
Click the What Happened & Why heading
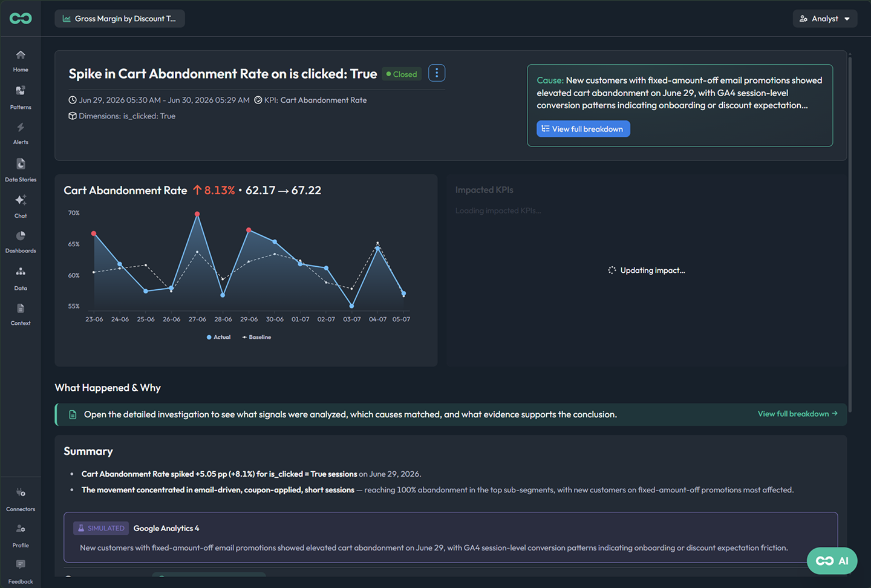tap(108, 388)
